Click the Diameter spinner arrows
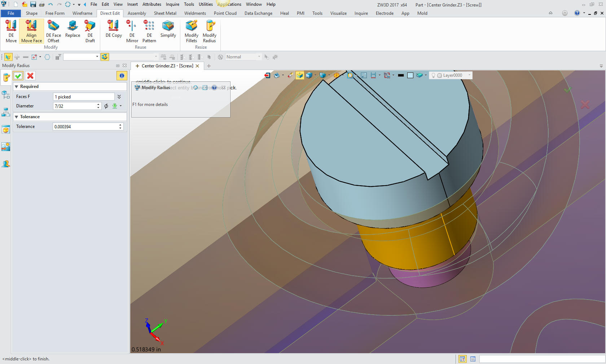 (x=98, y=106)
